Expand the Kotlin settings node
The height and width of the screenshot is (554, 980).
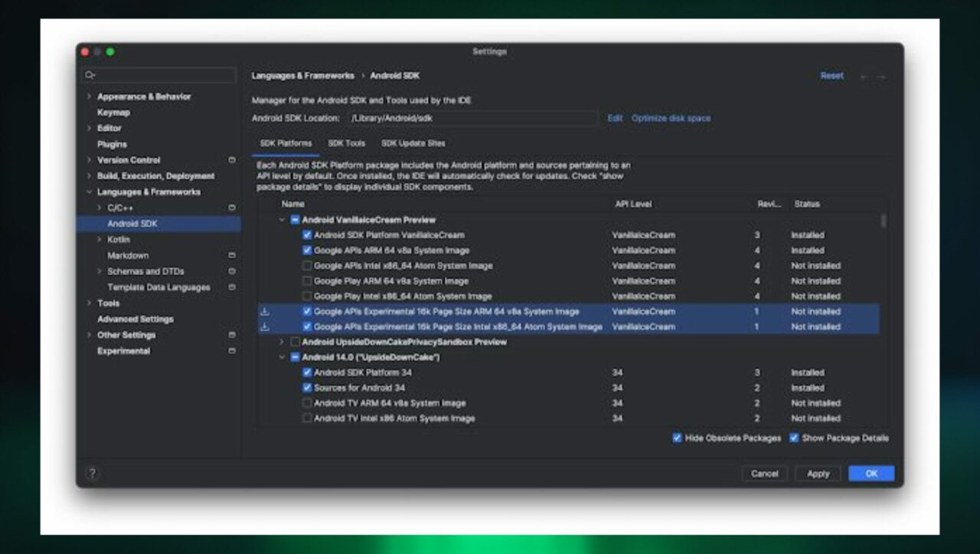[100, 240]
